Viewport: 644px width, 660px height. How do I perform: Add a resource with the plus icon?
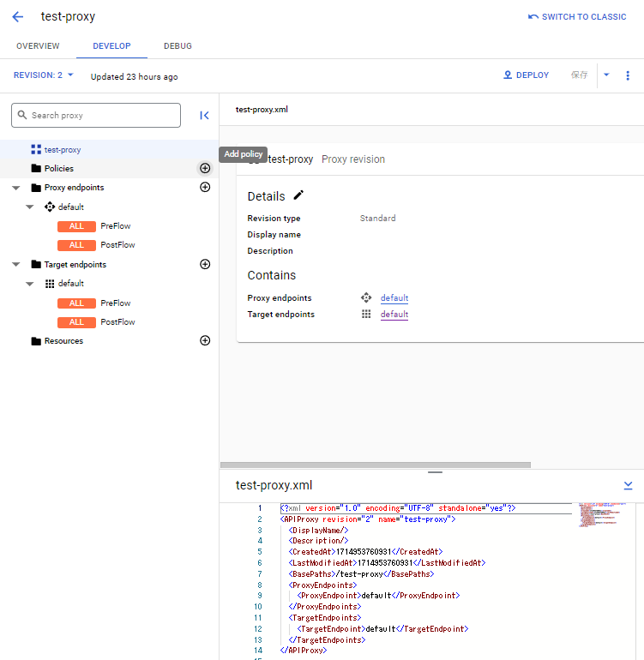(205, 340)
